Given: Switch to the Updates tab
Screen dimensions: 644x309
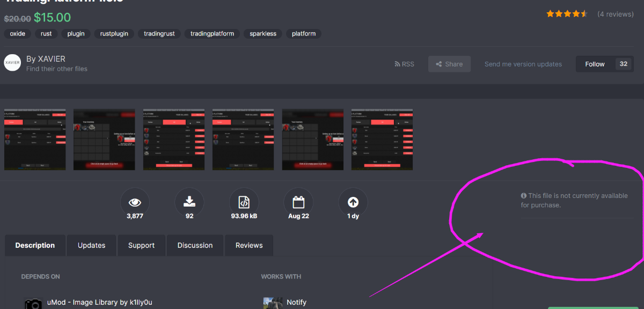Looking at the screenshot, I should click(x=91, y=245).
